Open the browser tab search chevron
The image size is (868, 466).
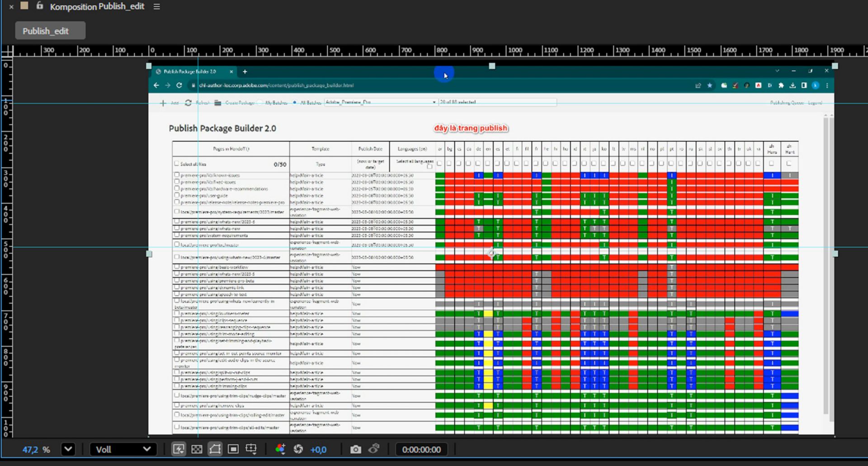[777, 71]
